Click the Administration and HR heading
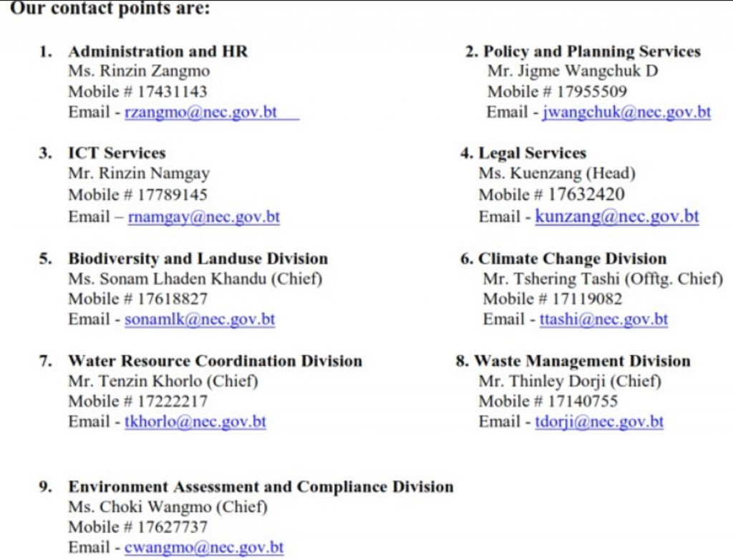This screenshot has width=733, height=560. click(158, 51)
